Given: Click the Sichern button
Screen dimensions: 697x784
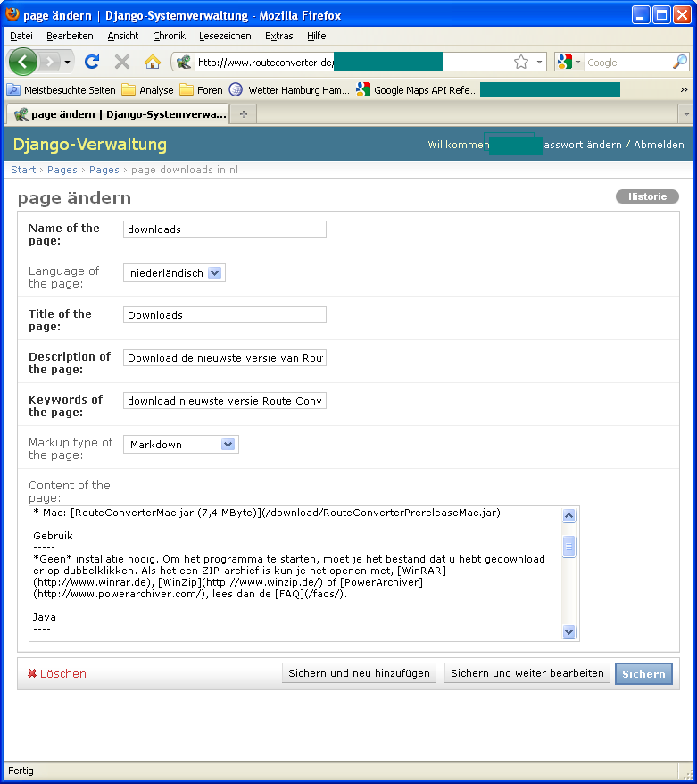Looking at the screenshot, I should (x=643, y=674).
